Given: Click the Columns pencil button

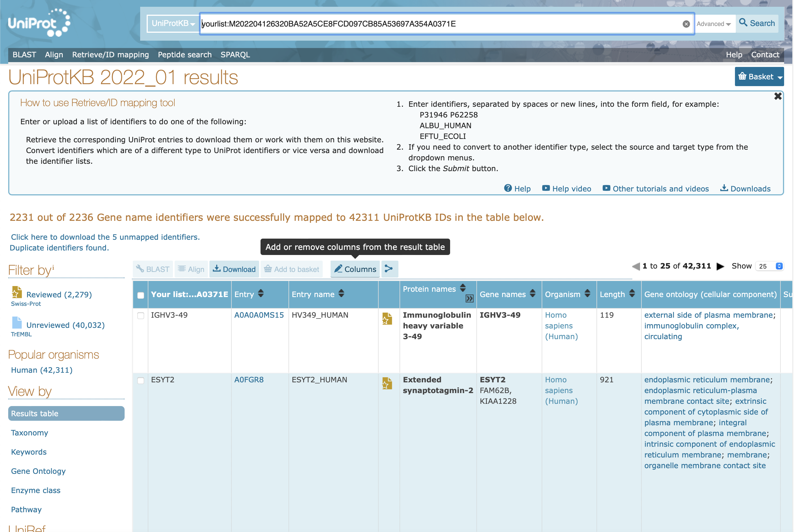Looking at the screenshot, I should [x=355, y=269].
